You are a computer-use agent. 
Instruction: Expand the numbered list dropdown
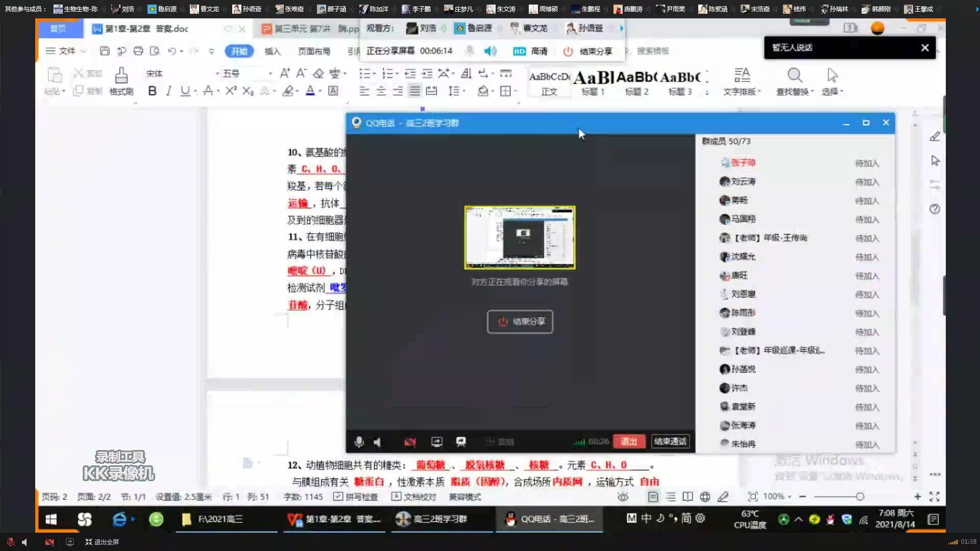[x=398, y=74]
